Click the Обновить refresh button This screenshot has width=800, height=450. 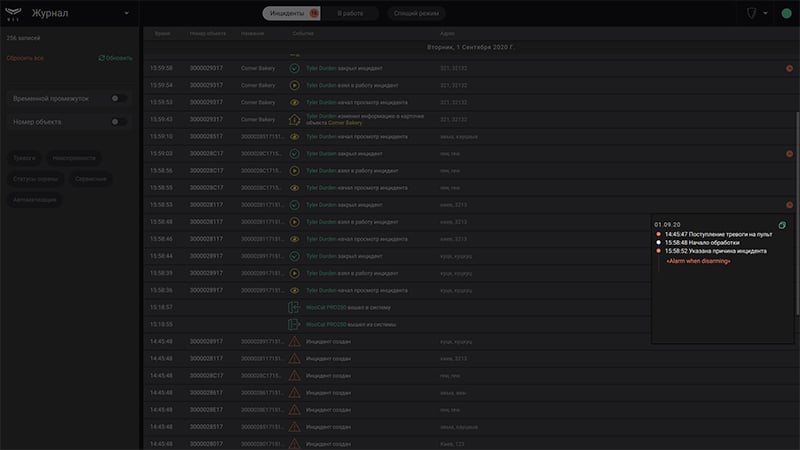click(116, 58)
